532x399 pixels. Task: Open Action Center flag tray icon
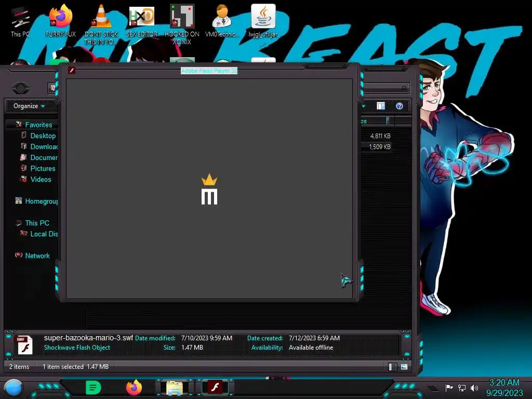tap(449, 388)
